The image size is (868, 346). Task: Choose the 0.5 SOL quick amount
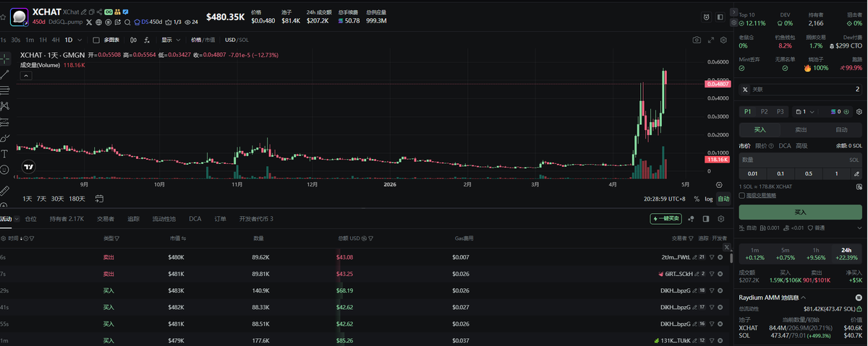(808, 173)
